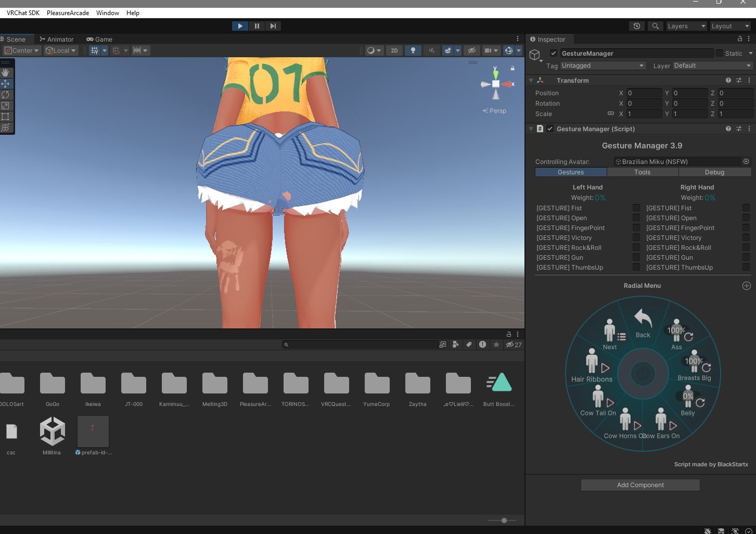Open the PleasureAr... folder
Image resolution: width=756 pixels, height=534 pixels.
[255, 389]
